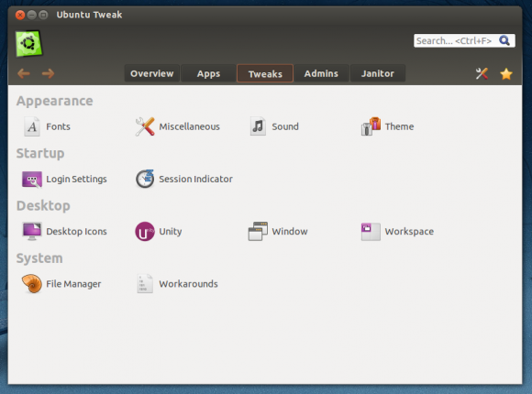532x394 pixels.
Task: Minimize the Ubuntu Tweak window
Action: pos(31,15)
